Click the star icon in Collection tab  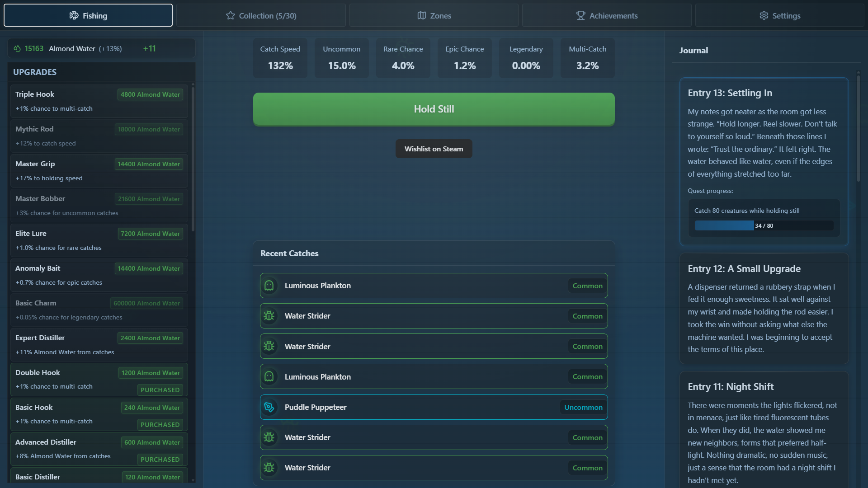point(231,15)
